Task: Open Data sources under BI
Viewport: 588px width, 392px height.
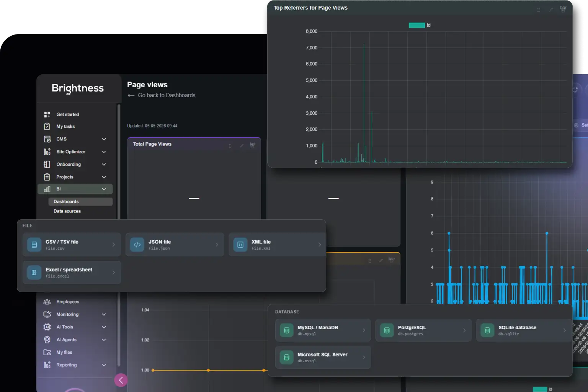Action: 67,211
